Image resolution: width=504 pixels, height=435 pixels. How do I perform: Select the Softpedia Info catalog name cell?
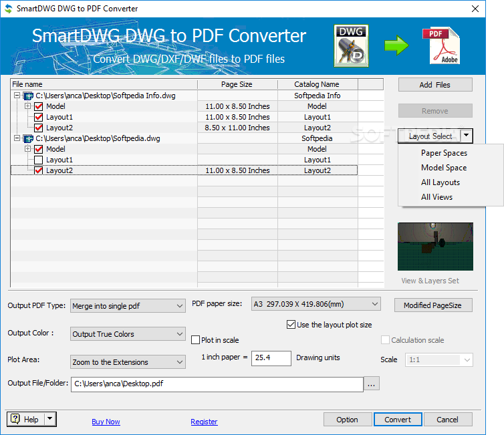[318, 96]
